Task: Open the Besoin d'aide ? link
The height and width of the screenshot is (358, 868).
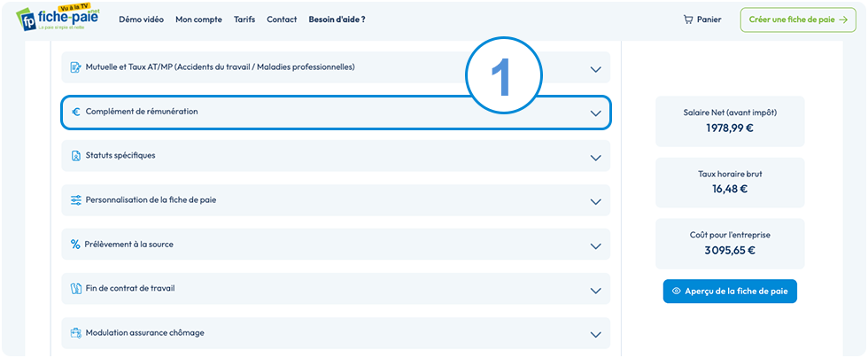Action: point(337,19)
